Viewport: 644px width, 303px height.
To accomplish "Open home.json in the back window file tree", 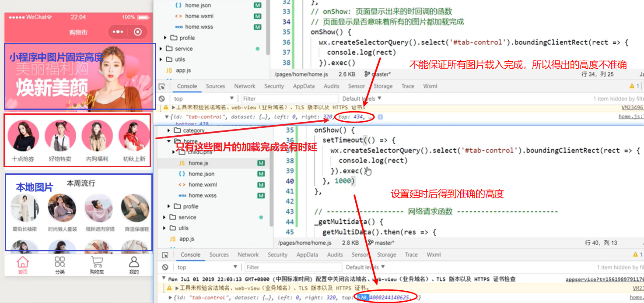I will tap(198, 5).
